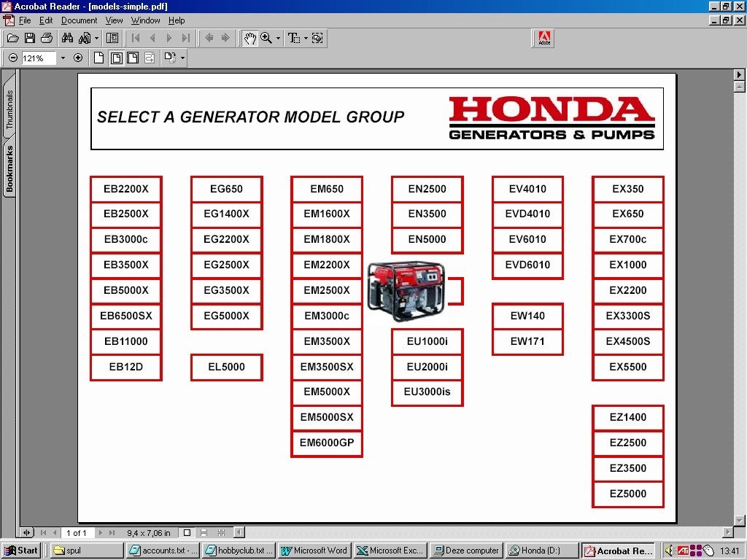747x560 pixels.
Task: Open the Windows Start button
Action: (x=21, y=551)
